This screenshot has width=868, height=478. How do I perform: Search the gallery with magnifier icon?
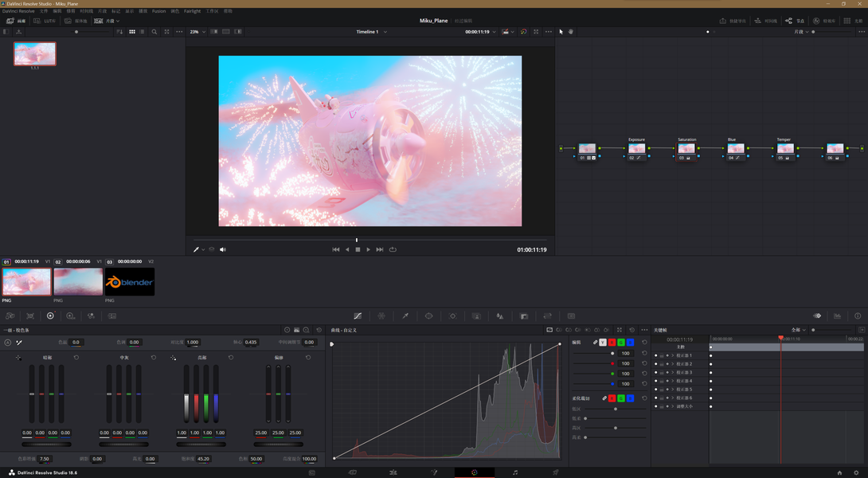[x=154, y=32]
